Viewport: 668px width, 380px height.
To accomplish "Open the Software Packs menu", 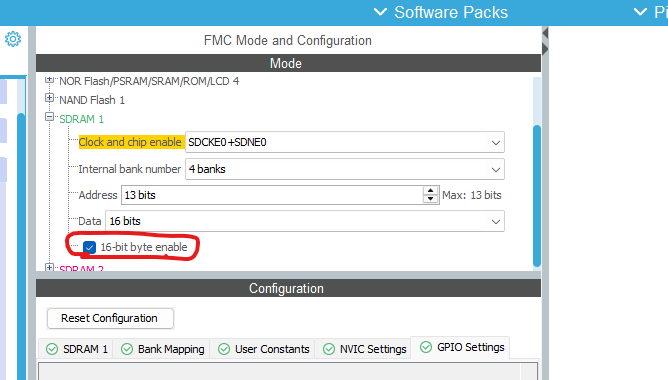I will (x=441, y=12).
